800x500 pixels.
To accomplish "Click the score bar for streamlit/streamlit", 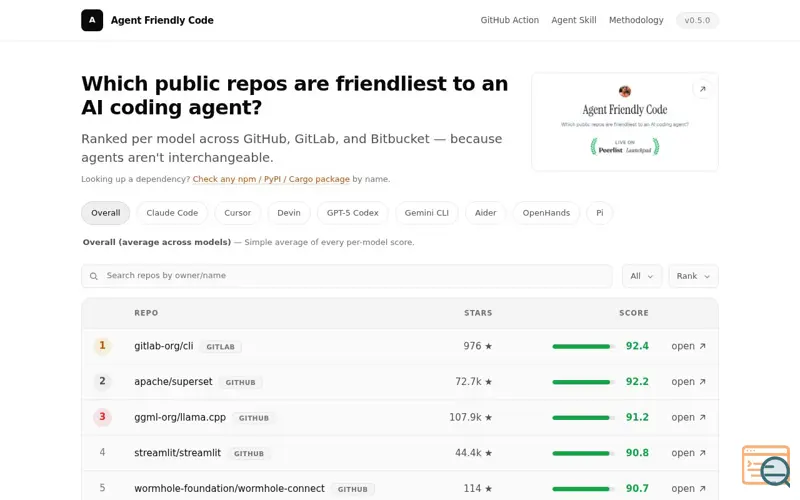I will point(583,454).
